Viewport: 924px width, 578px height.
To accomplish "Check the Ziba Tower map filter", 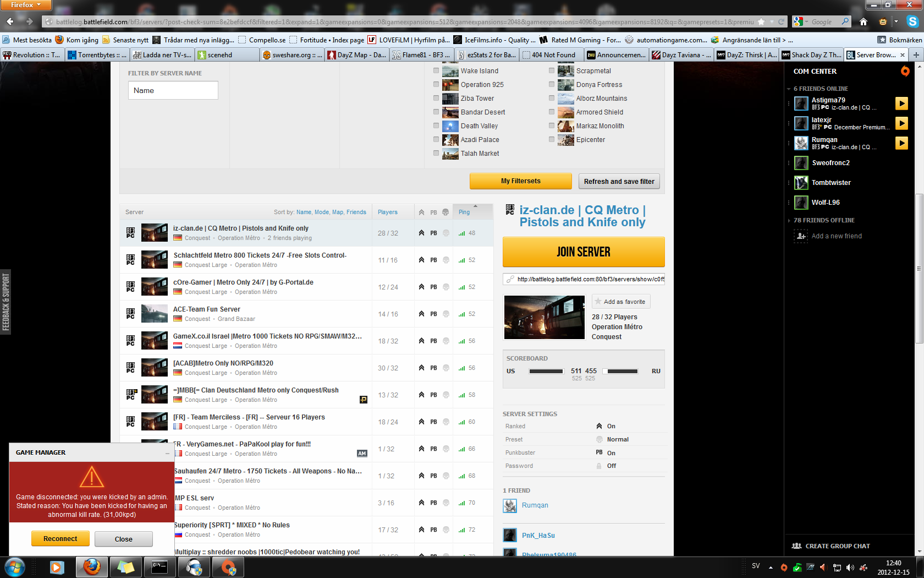I will [436, 98].
